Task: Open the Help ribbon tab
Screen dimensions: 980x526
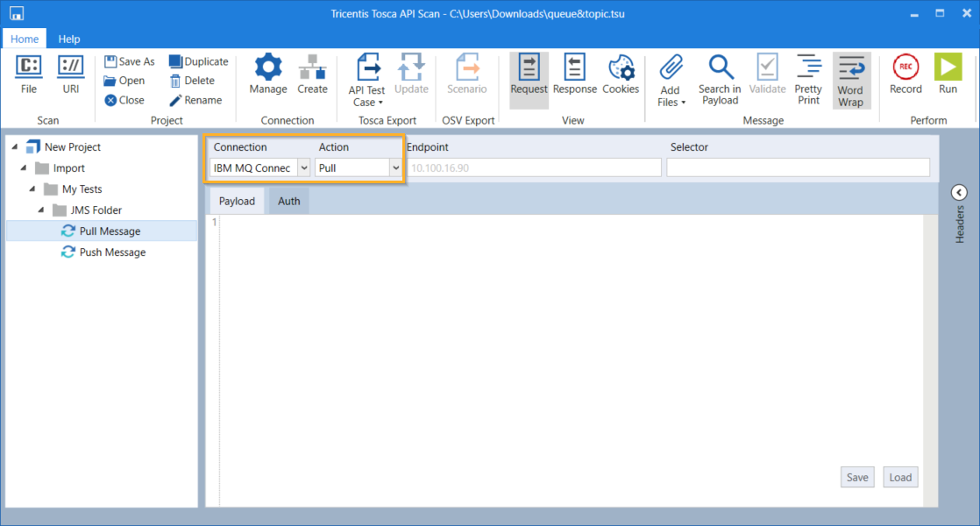Action: click(x=69, y=39)
